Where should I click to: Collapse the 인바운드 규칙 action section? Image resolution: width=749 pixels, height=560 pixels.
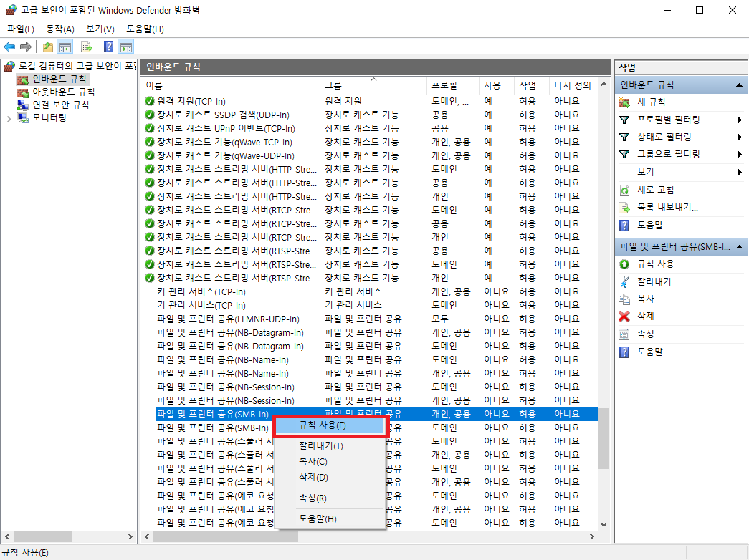740,85
